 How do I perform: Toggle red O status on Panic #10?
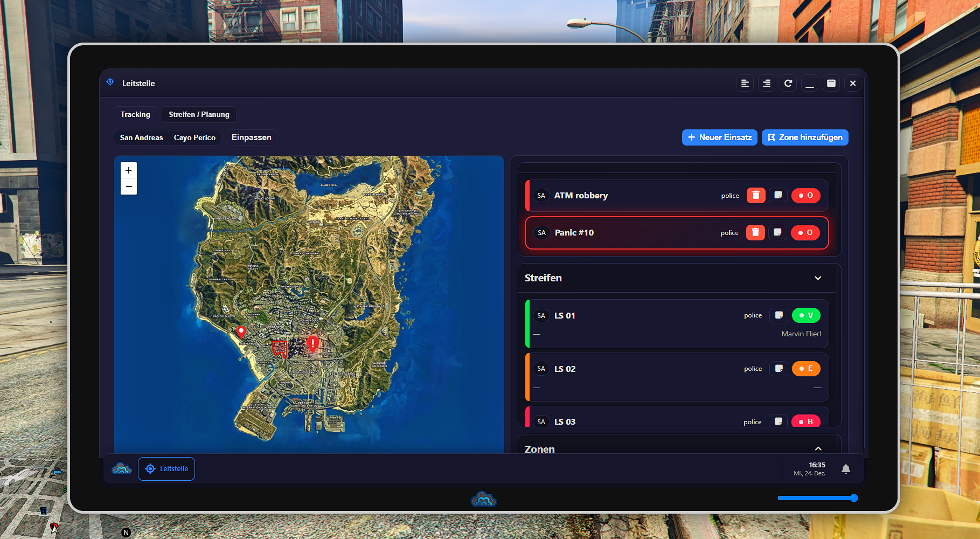(x=805, y=233)
